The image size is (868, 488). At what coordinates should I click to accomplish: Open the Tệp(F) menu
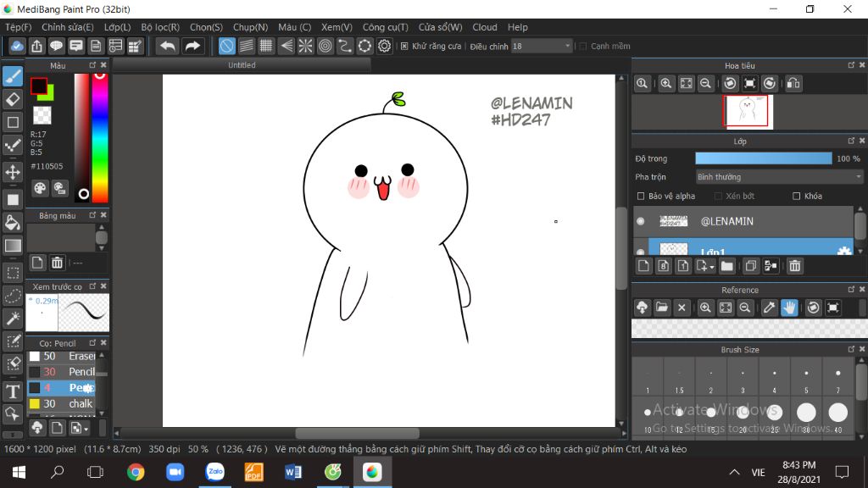[19, 27]
